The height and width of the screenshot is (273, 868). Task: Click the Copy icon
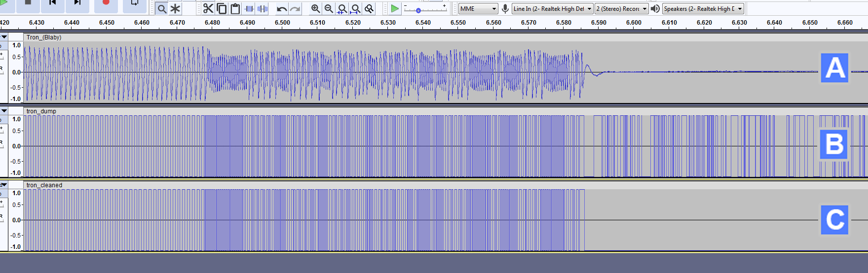pos(222,9)
